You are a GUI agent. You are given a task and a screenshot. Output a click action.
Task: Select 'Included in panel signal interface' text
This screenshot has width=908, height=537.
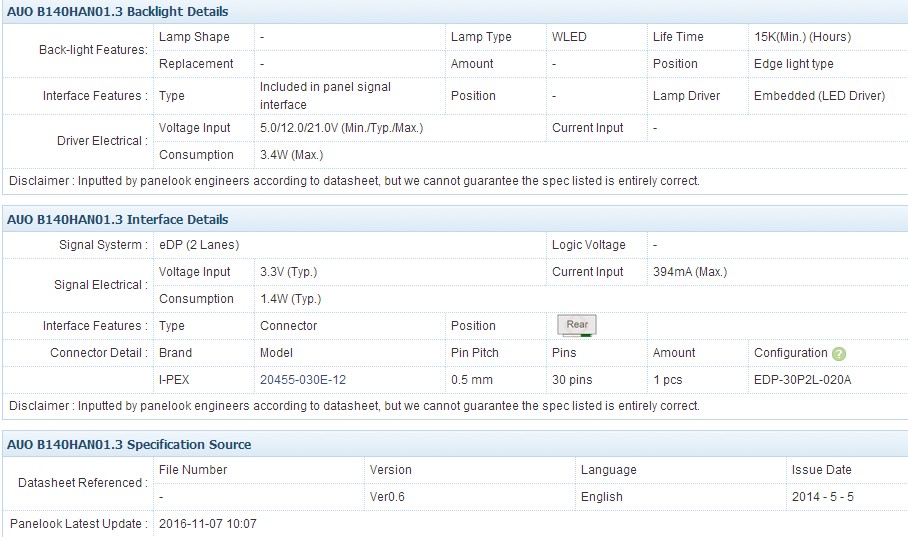pyautogui.click(x=325, y=96)
